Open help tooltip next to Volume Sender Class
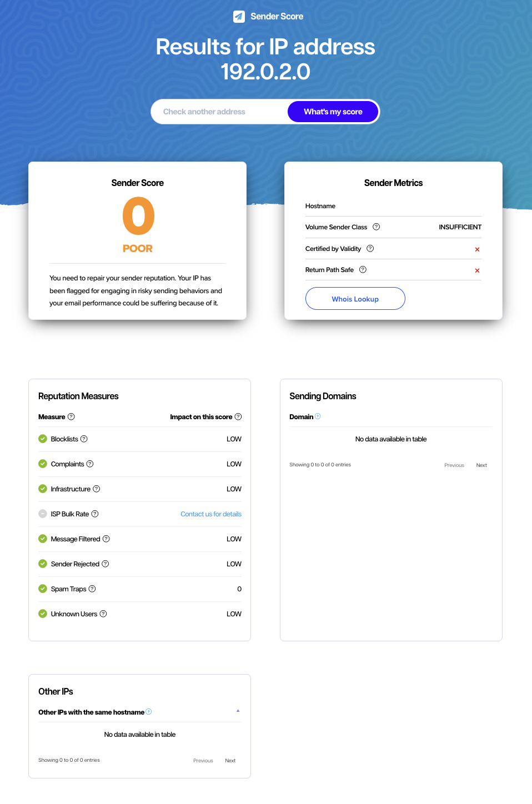The image size is (532, 804). click(x=377, y=227)
